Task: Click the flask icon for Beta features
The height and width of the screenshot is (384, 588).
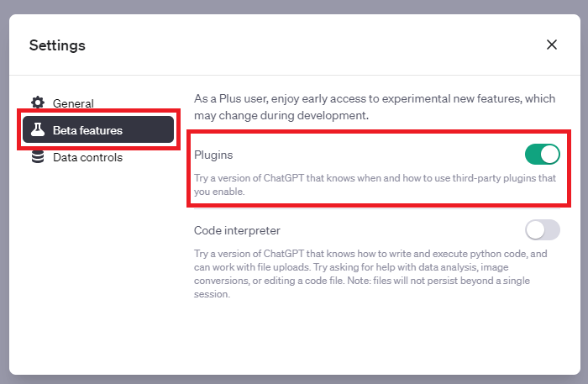Action: (38, 130)
